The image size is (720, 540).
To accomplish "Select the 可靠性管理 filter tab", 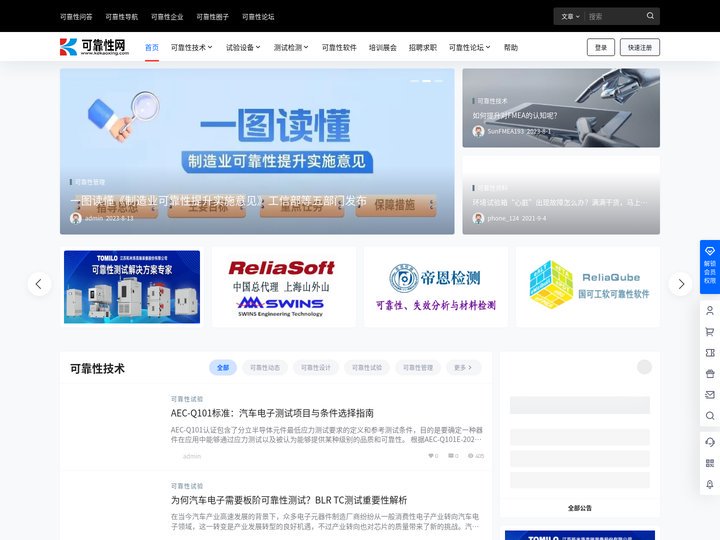I will pos(417,367).
